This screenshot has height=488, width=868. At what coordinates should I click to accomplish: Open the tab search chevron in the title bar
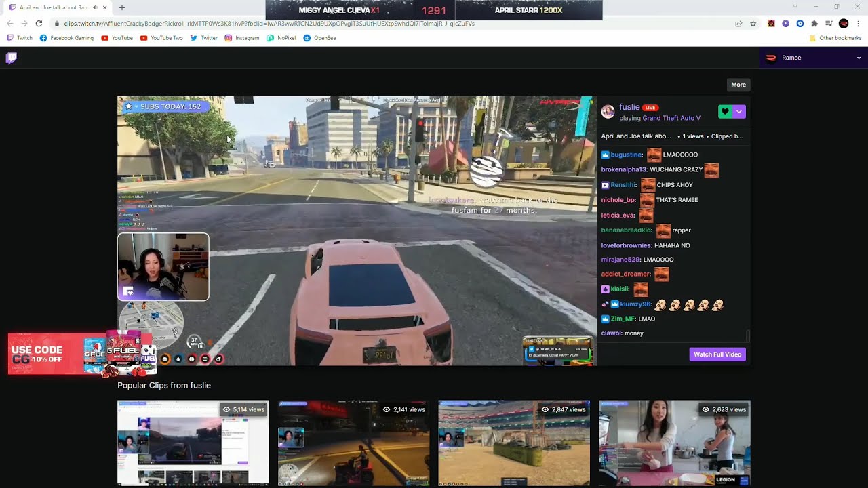(x=795, y=7)
